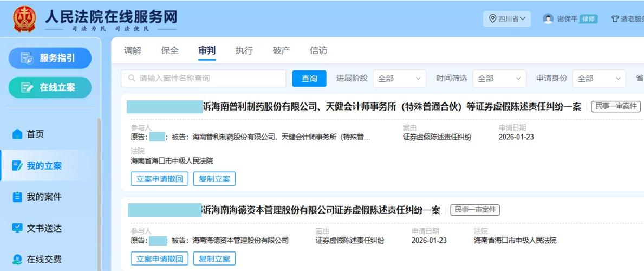Switch to the 调解 tab

pos(133,50)
